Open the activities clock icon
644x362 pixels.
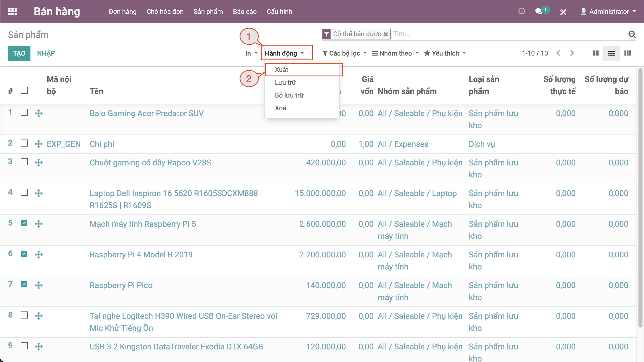tap(522, 11)
